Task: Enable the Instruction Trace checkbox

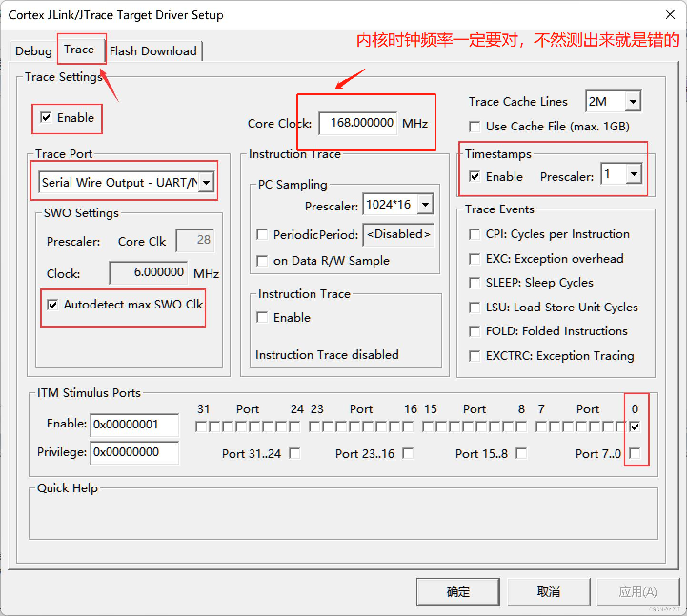Action: [x=262, y=318]
